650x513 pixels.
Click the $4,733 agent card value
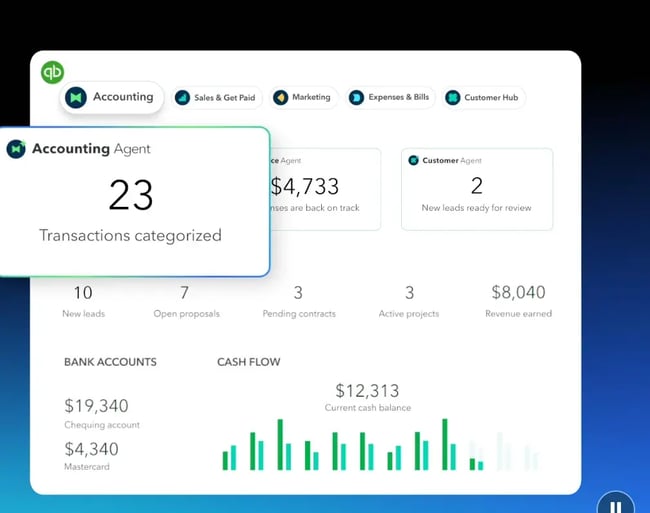(x=305, y=186)
